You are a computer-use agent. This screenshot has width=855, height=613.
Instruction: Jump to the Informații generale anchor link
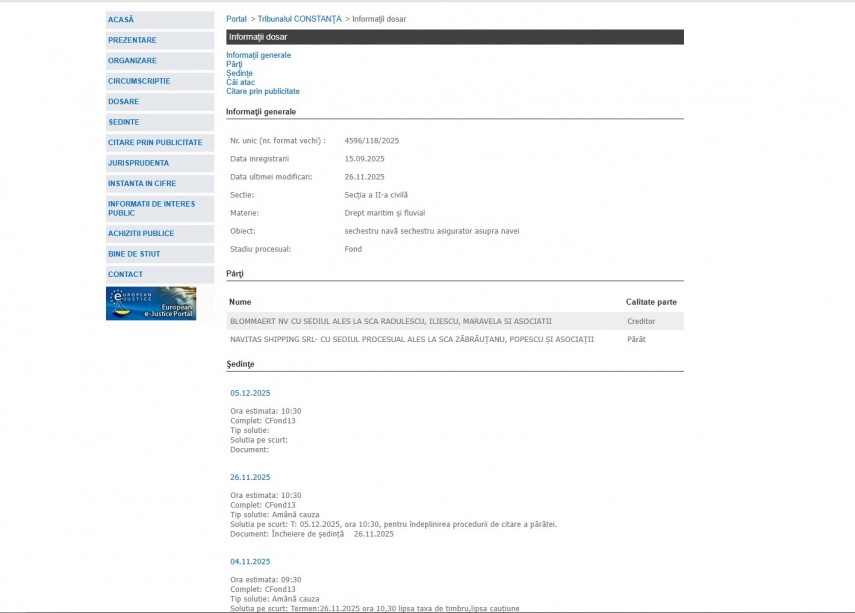(258, 55)
